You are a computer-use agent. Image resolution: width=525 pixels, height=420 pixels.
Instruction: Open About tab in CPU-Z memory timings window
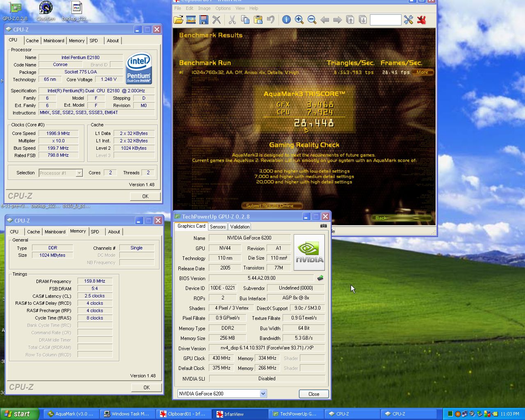(114, 232)
